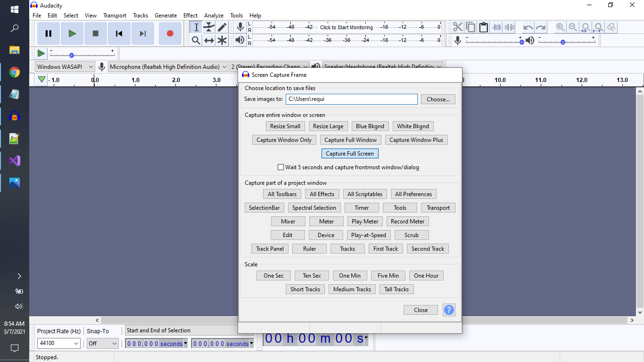Click the Zoom Out icon
Image resolution: width=644 pixels, height=362 pixels.
coord(573,27)
